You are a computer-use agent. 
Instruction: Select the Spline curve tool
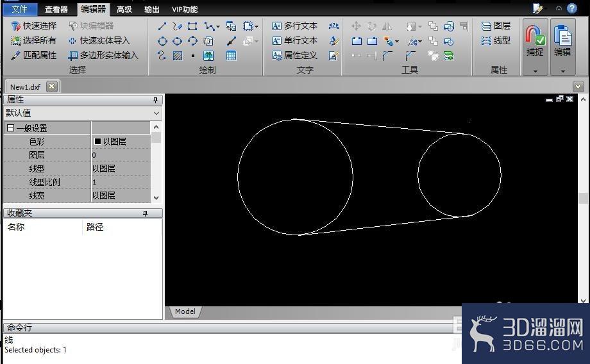coord(162,56)
